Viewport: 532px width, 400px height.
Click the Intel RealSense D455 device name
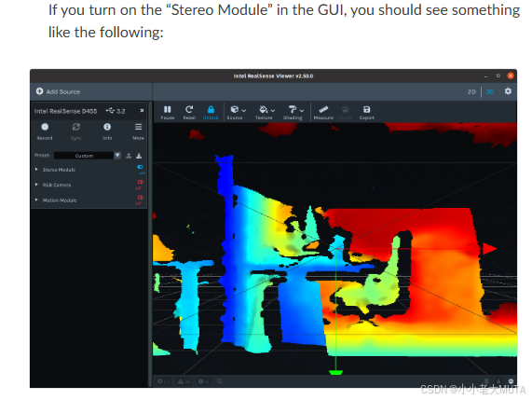tap(65, 111)
